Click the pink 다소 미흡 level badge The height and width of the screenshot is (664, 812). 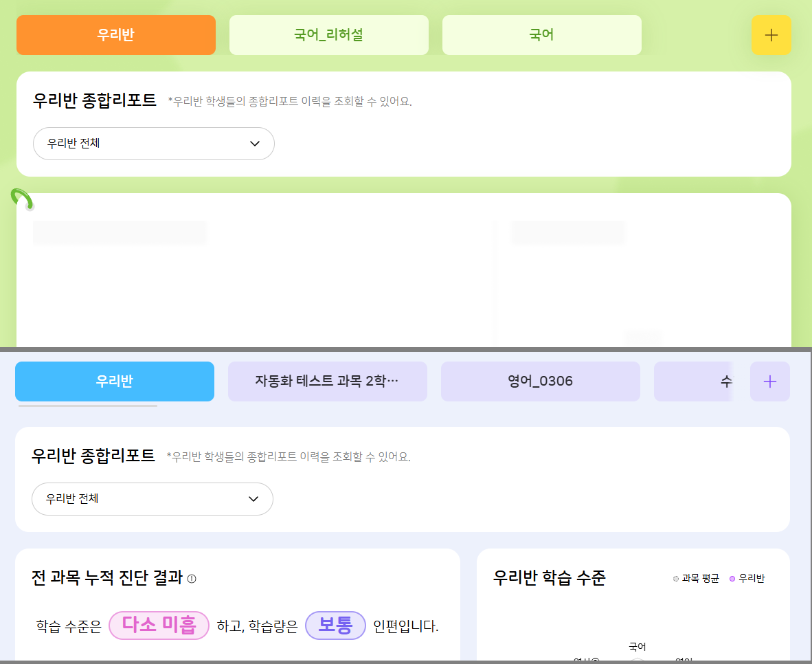tap(159, 626)
